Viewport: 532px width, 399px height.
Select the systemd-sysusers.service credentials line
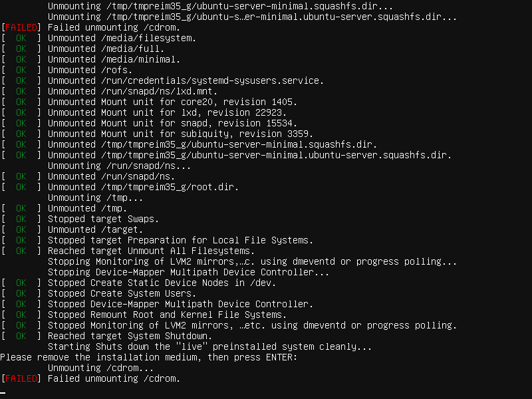point(186,80)
